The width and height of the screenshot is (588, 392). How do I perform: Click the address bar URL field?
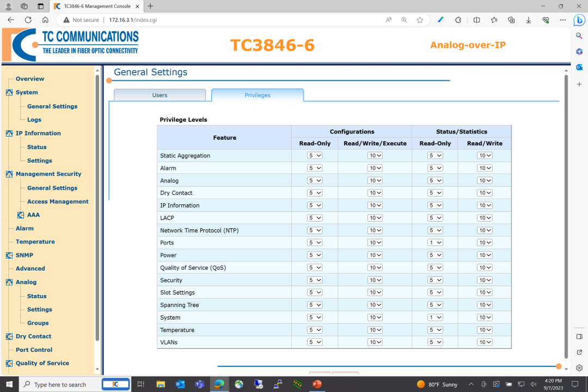point(244,20)
